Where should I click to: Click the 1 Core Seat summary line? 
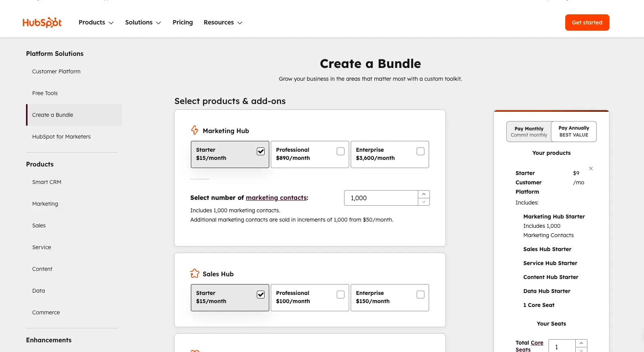tap(539, 305)
